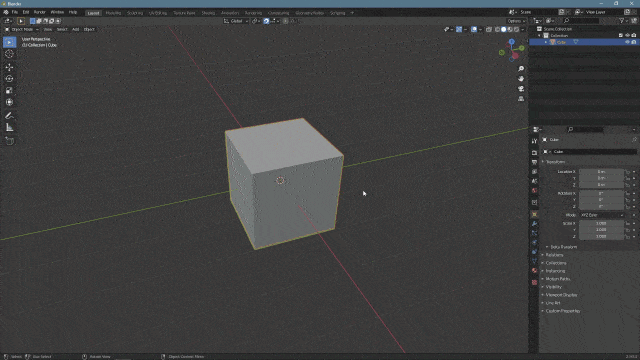Click the Scale Z value field
This screenshot has height=360, width=640.
click(x=601, y=237)
